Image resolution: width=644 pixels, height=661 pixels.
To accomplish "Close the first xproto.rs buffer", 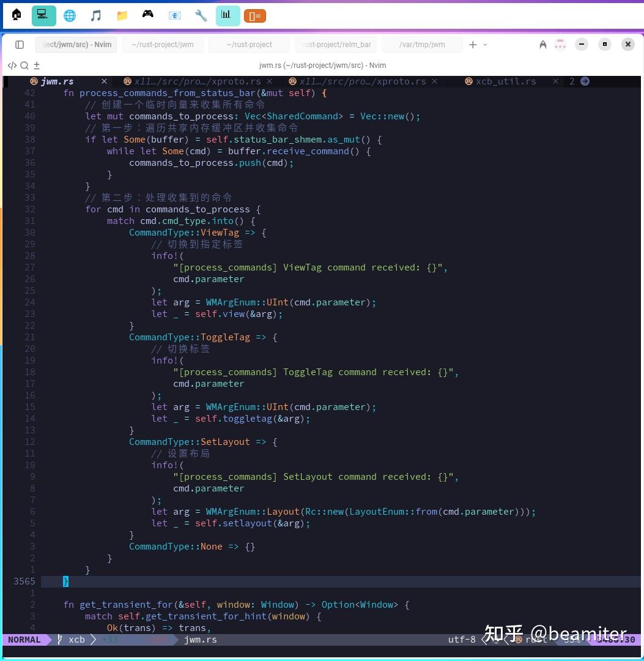I will pos(269,81).
